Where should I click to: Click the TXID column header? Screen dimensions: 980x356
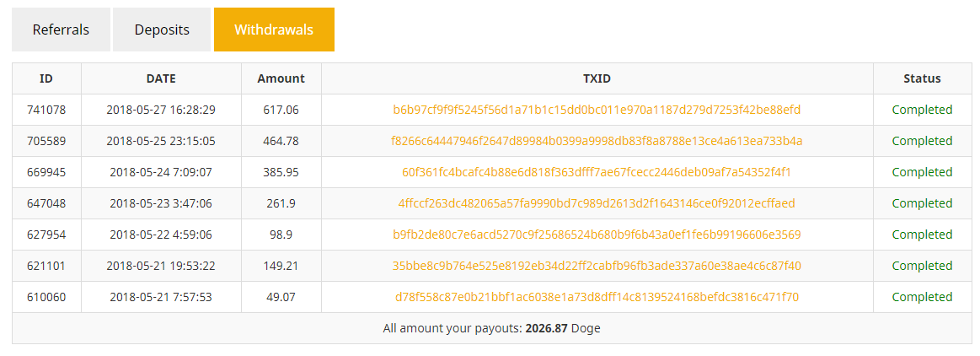(x=597, y=78)
